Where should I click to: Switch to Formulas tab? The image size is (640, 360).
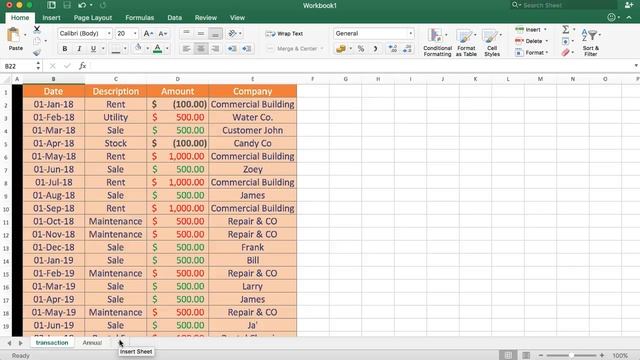140,18
